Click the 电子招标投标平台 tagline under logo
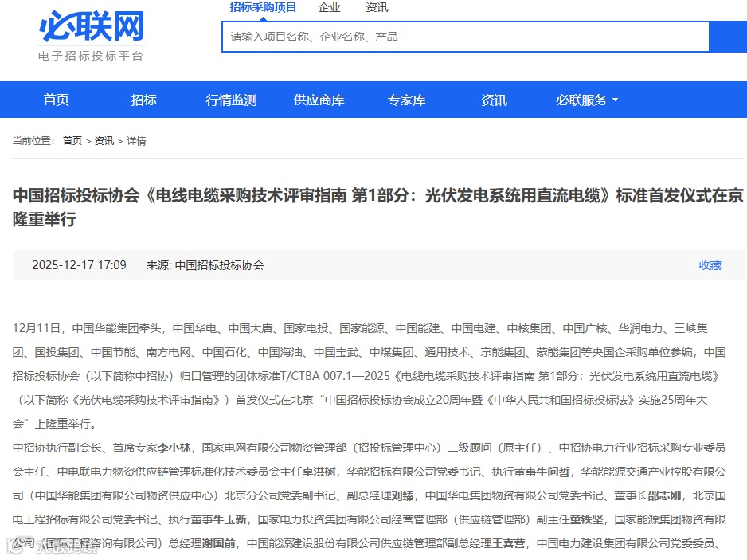This screenshot has width=747, height=560. click(91, 56)
